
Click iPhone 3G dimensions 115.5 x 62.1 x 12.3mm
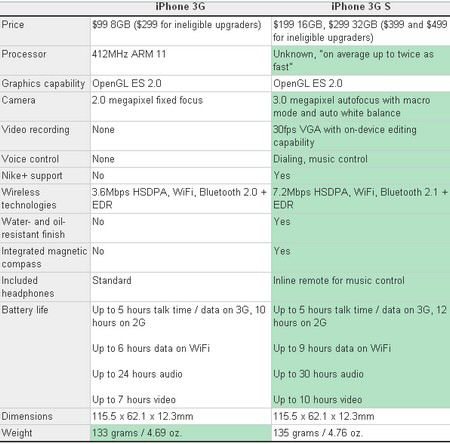pyautogui.click(x=143, y=416)
